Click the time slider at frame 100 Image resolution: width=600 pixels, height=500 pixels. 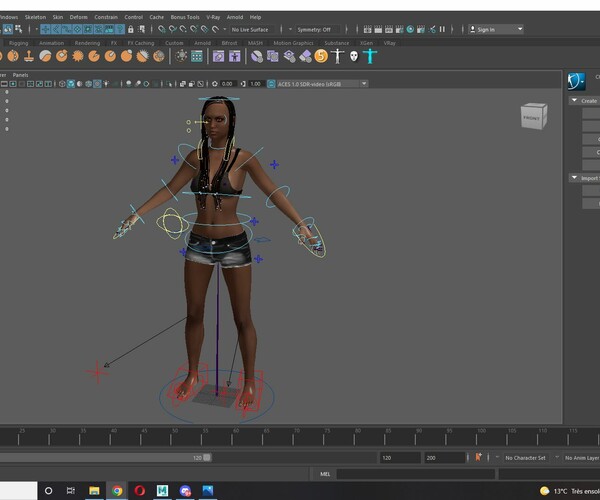point(476,437)
